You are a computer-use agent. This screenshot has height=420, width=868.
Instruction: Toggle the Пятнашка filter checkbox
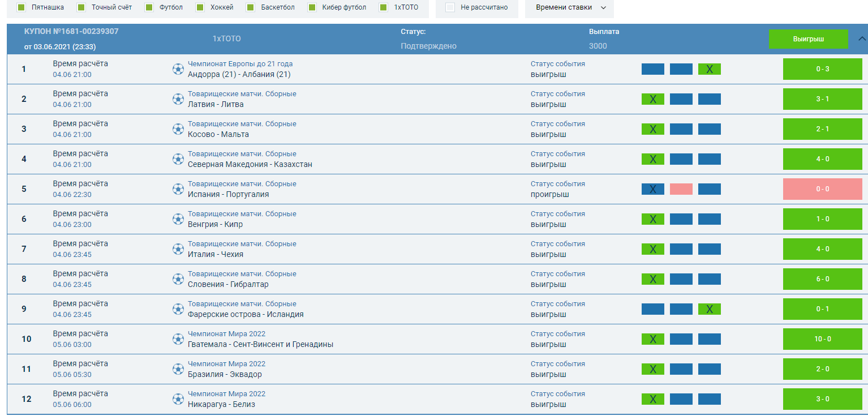pyautogui.click(x=22, y=7)
